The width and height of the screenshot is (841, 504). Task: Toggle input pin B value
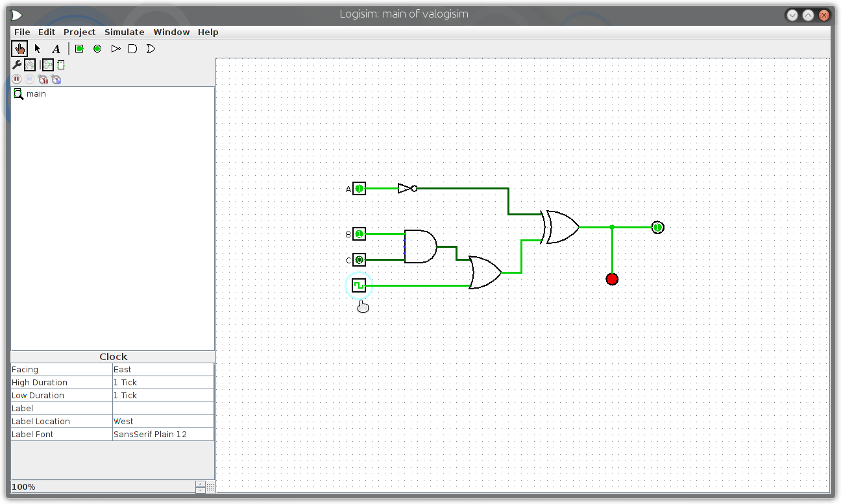359,234
